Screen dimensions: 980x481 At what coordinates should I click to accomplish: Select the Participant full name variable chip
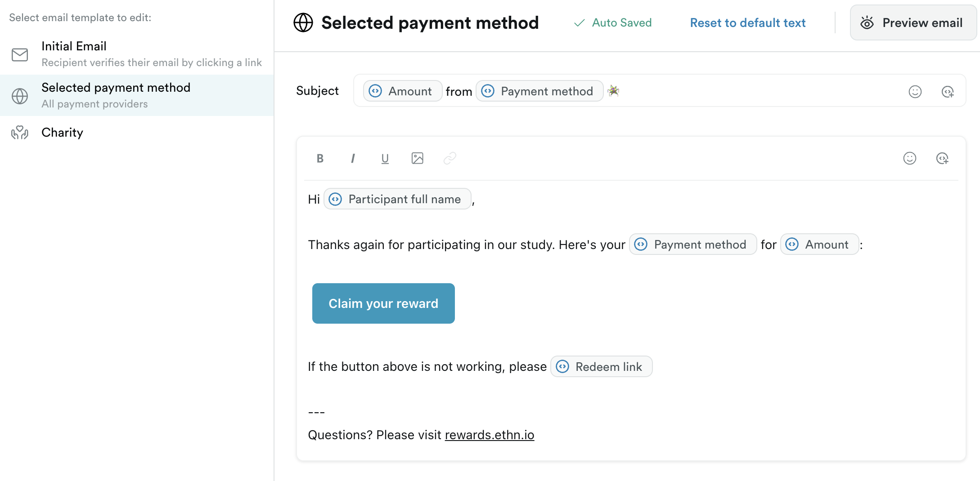tap(397, 199)
